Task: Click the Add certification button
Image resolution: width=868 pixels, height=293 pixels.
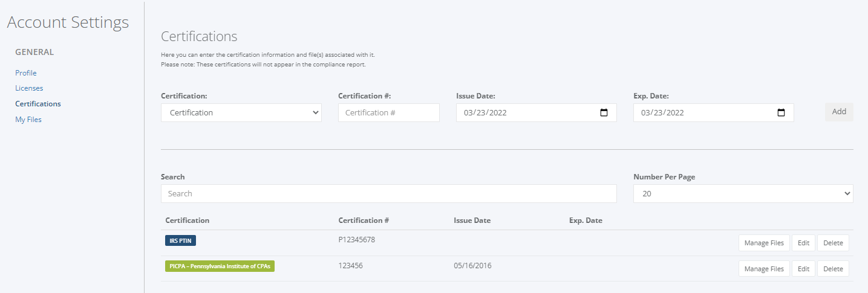Action: pos(839,112)
